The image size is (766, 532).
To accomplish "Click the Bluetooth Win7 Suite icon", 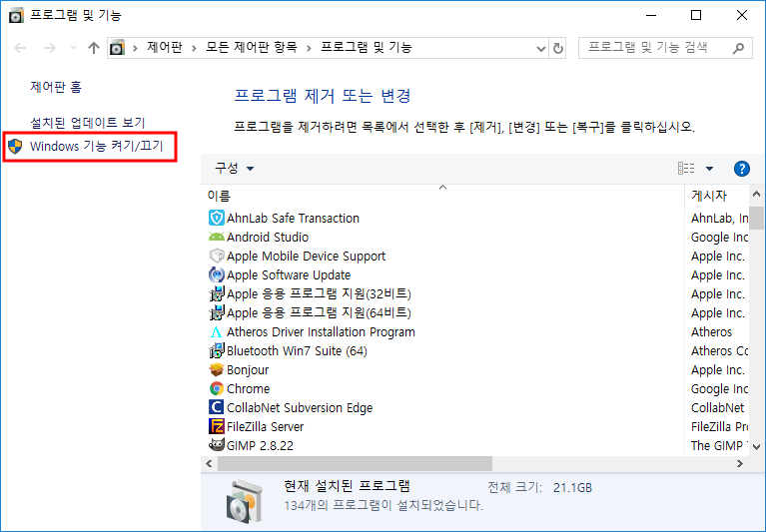I will tap(217, 351).
